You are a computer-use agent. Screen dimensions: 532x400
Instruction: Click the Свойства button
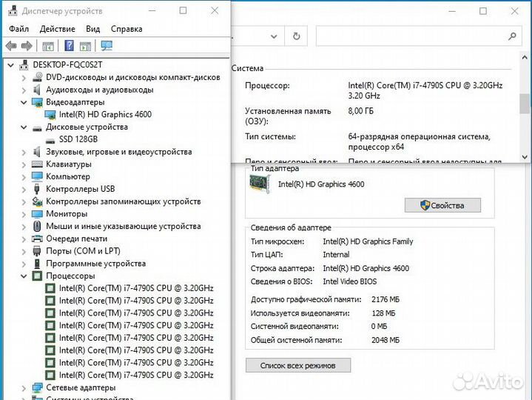(x=442, y=205)
